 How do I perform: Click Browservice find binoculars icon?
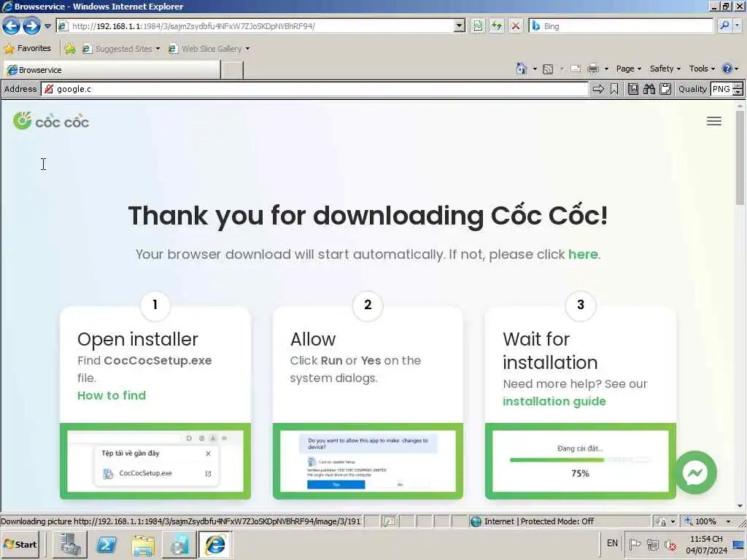pyautogui.click(x=649, y=88)
